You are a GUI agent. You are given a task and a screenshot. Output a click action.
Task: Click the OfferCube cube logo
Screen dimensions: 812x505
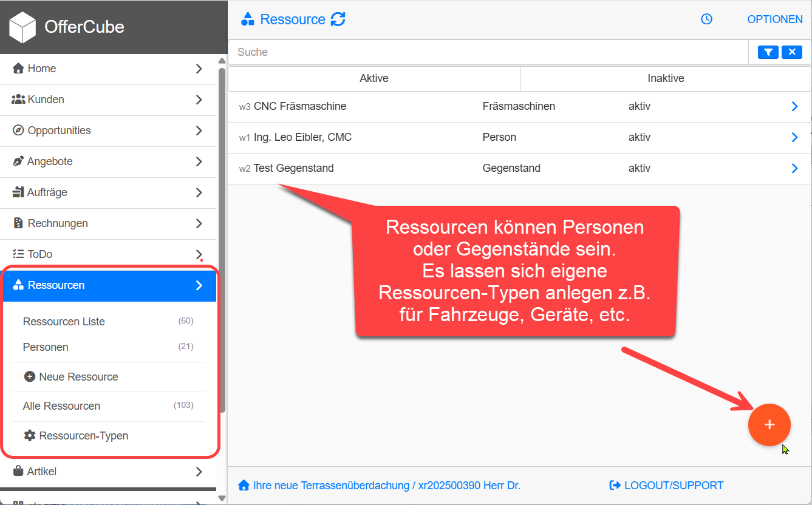[22, 27]
